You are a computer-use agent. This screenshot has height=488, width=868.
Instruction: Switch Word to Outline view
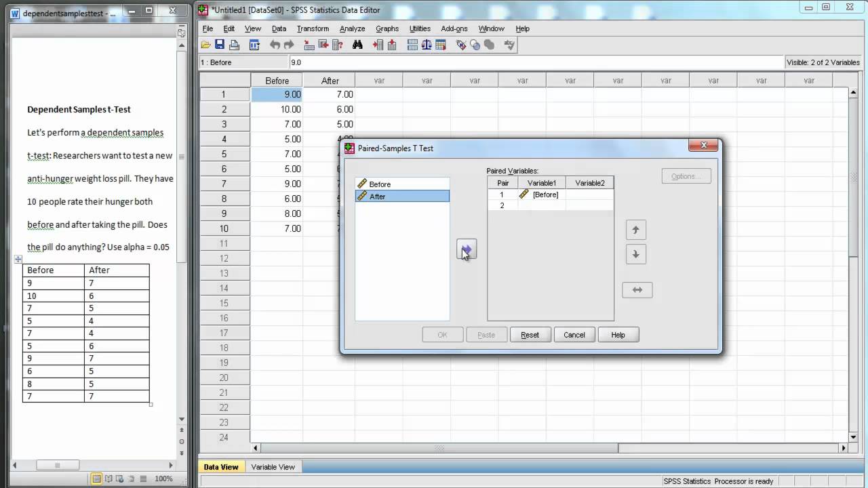pyautogui.click(x=132, y=479)
